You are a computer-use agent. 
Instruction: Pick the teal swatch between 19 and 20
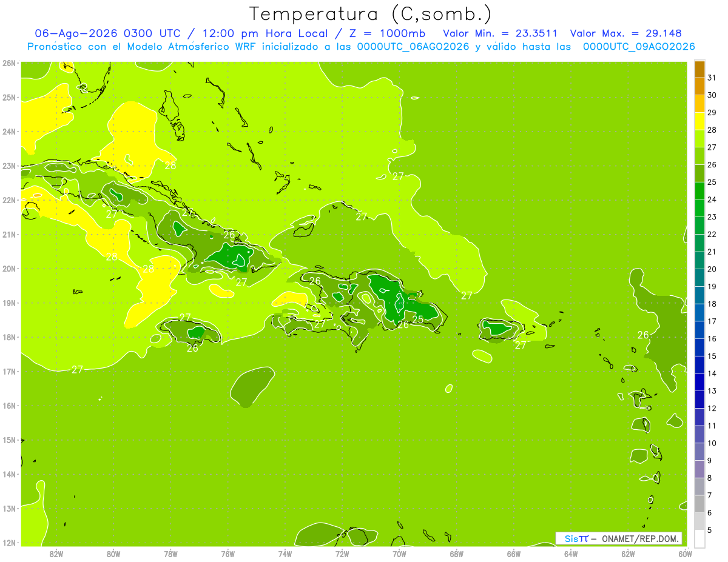(699, 278)
